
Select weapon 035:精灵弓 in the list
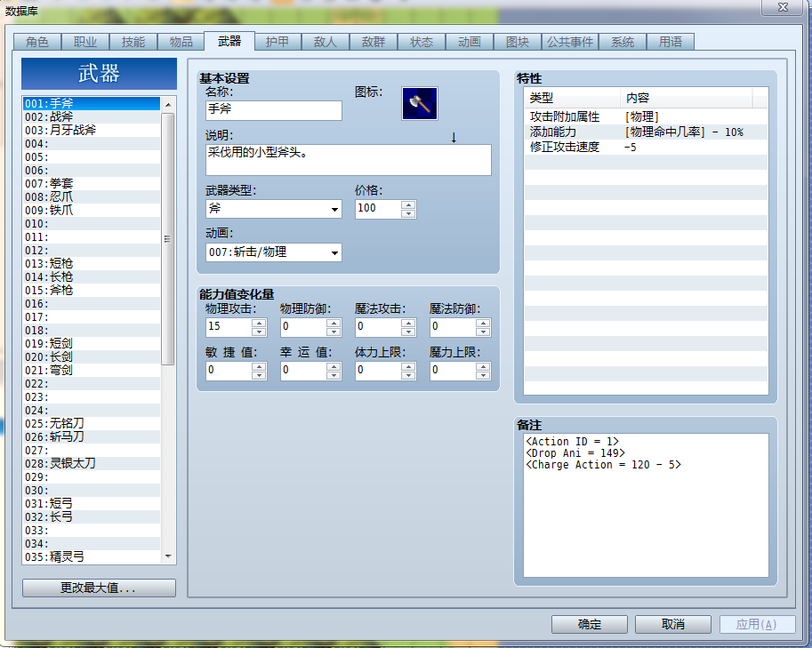click(92, 557)
